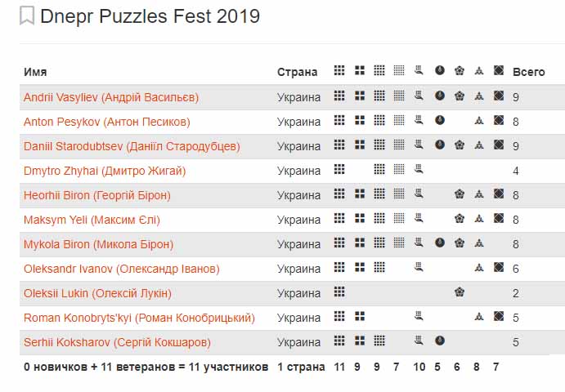
Task: Click the one-handed event icon in header row
Action: (x=419, y=70)
